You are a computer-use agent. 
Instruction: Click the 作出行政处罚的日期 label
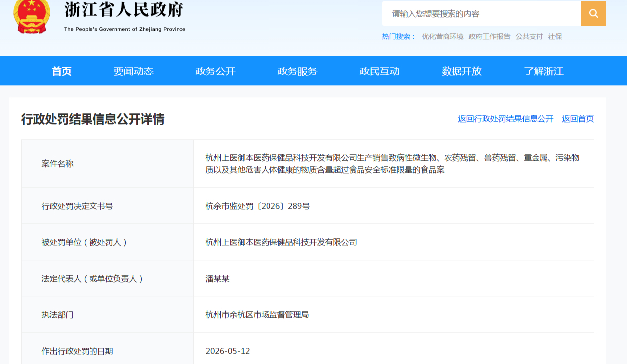(x=77, y=351)
